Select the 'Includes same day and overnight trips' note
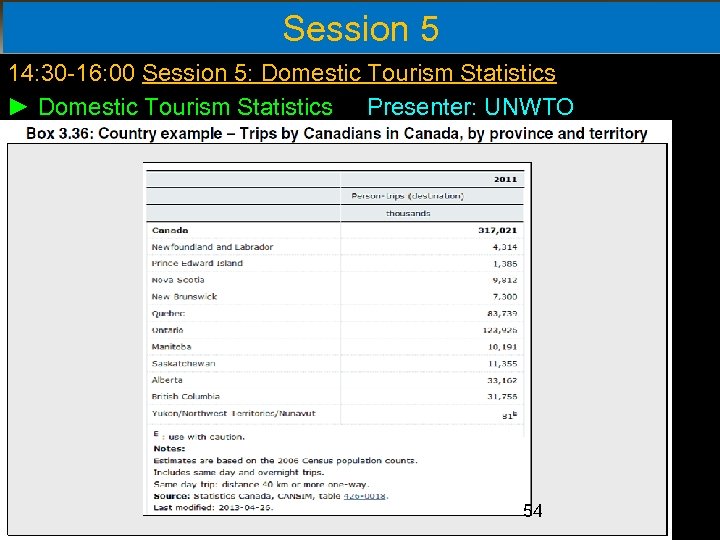 pos(239,472)
